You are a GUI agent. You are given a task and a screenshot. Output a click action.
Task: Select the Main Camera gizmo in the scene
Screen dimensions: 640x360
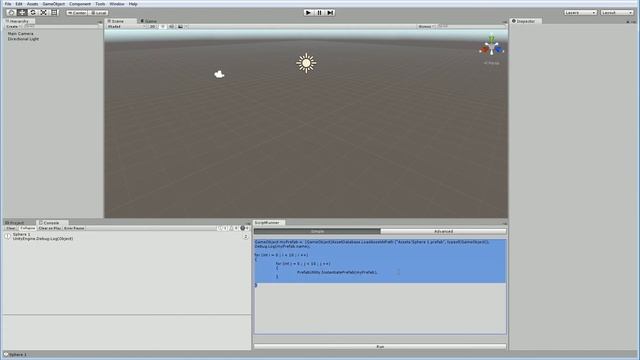click(x=219, y=74)
